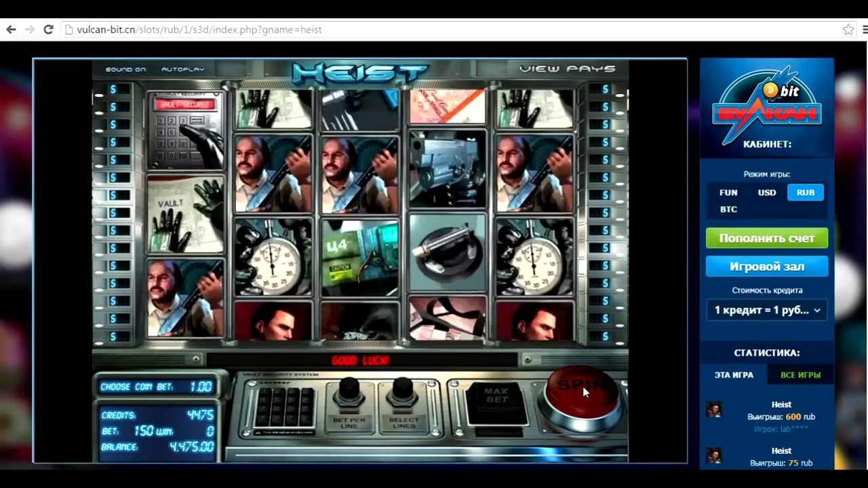Click the BALANCE value 4,475.00
This screenshot has width=868, height=488.
pyautogui.click(x=191, y=447)
